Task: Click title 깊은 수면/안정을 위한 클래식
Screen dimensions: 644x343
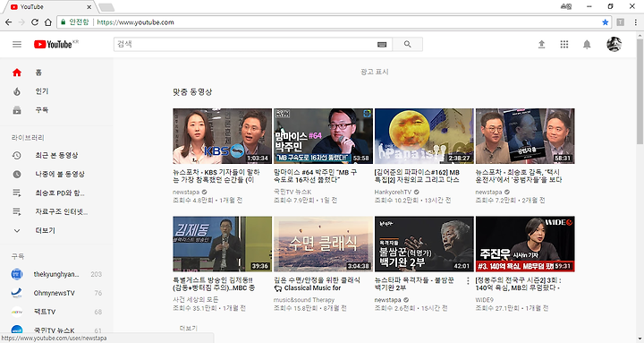Action: (x=317, y=284)
